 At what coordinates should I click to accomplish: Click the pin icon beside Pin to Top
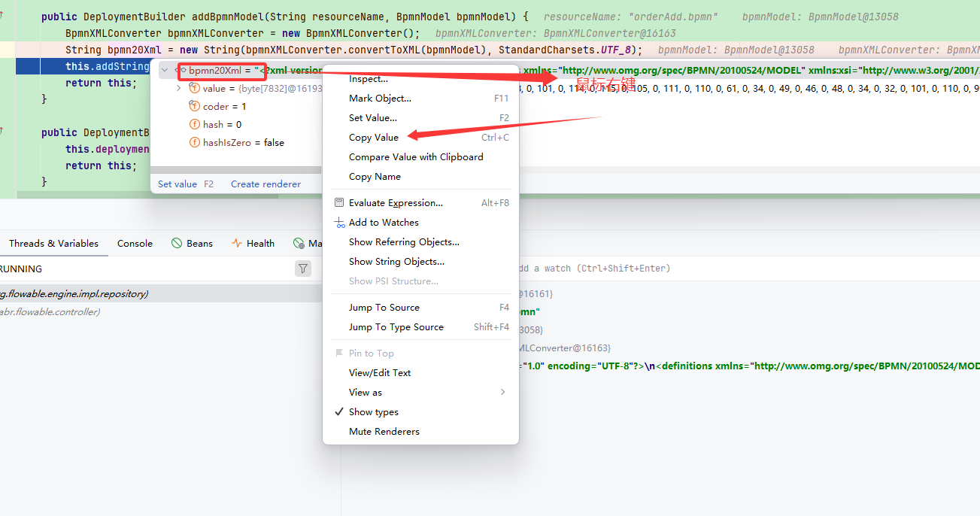[x=340, y=353]
